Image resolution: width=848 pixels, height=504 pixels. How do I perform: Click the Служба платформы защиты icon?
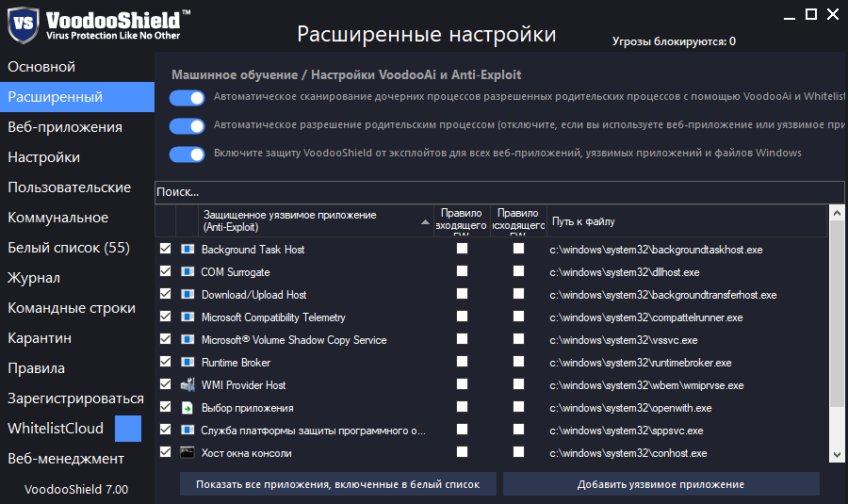coord(188,430)
